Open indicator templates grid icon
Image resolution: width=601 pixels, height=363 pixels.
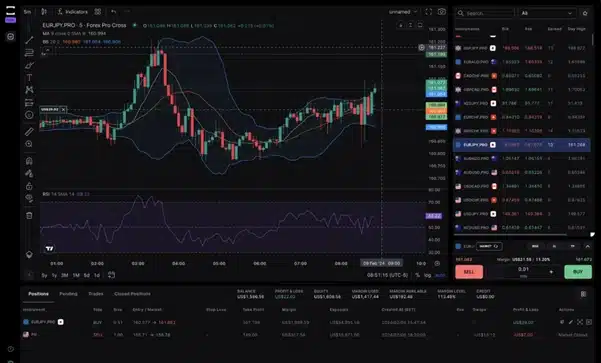(98, 12)
